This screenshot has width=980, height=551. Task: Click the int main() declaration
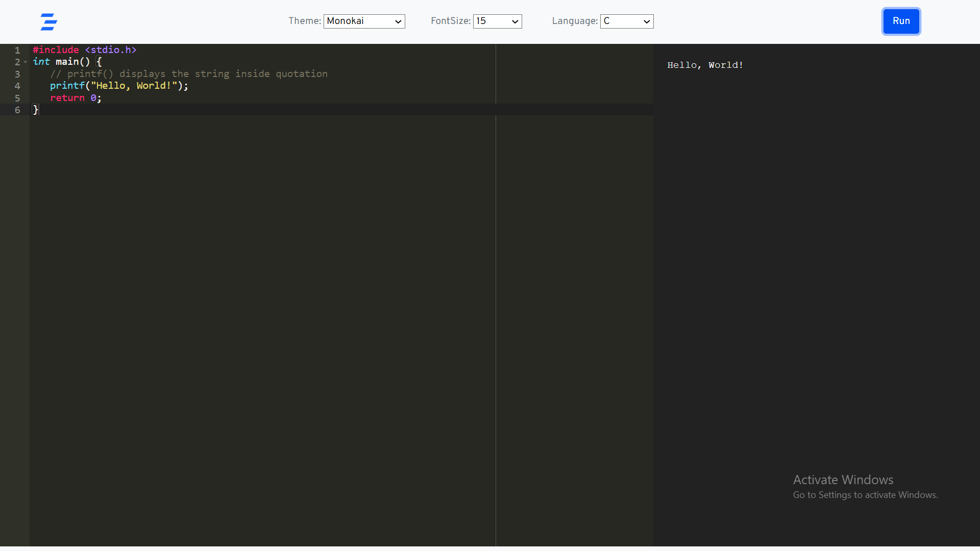tap(67, 62)
